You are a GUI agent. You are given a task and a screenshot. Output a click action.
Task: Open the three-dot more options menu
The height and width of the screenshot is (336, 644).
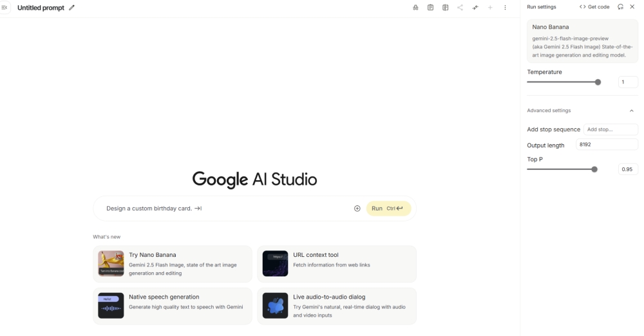click(505, 7)
